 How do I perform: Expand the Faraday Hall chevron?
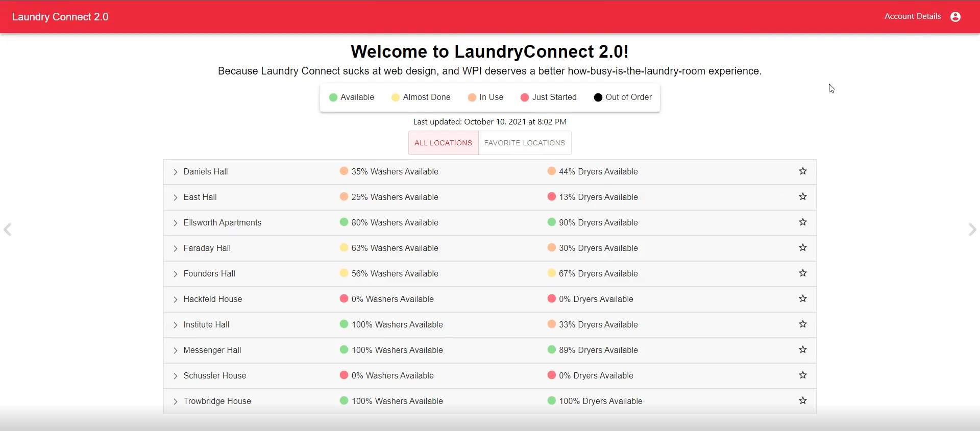point(175,248)
